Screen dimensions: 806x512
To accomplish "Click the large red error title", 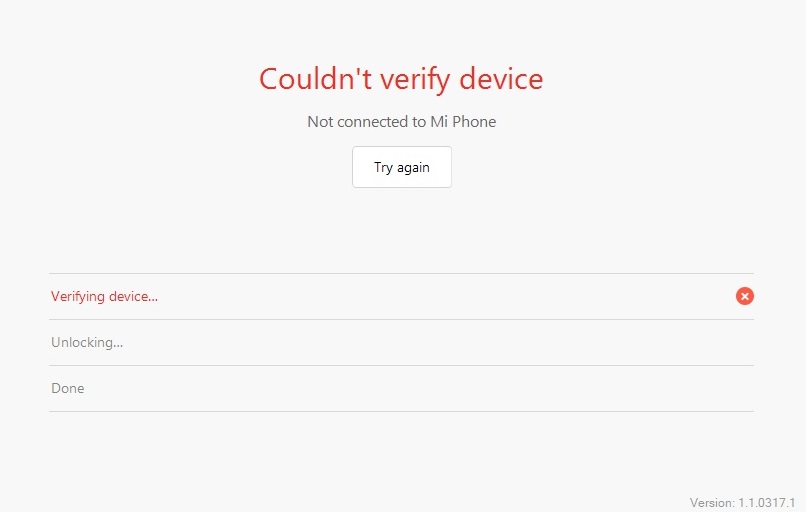I will [401, 78].
